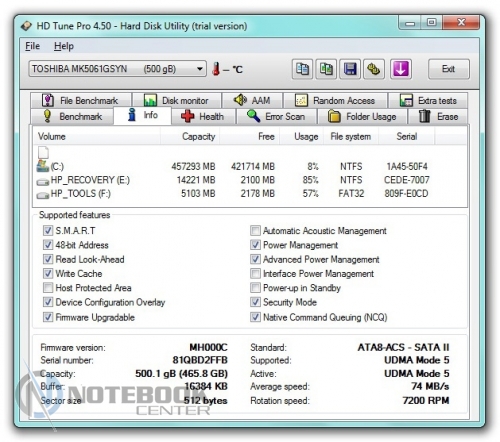500x442 pixels.
Task: Open the options gear icon
Action: point(374,69)
